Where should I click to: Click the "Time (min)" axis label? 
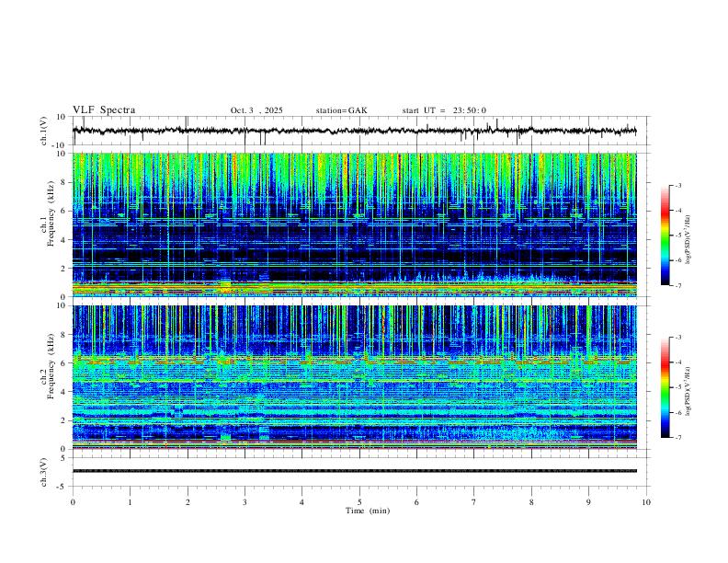(x=368, y=511)
